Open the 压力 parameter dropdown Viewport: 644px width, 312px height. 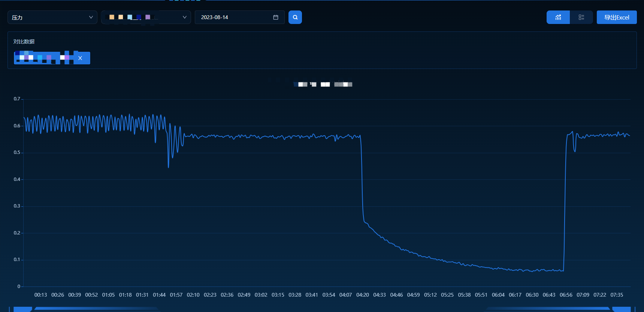pyautogui.click(x=52, y=17)
